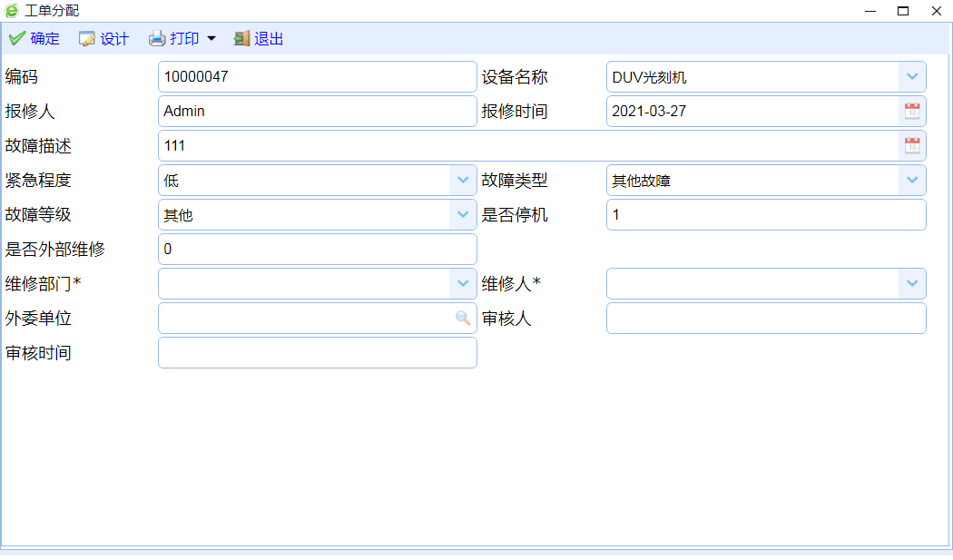Click the 打印 print button
Viewport: 953px width, 560px height.
pos(174,39)
